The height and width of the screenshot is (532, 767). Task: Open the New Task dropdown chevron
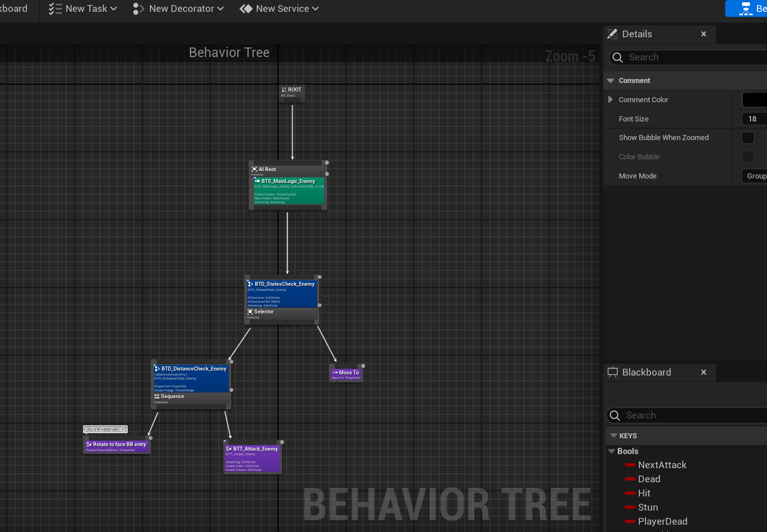[112, 8]
